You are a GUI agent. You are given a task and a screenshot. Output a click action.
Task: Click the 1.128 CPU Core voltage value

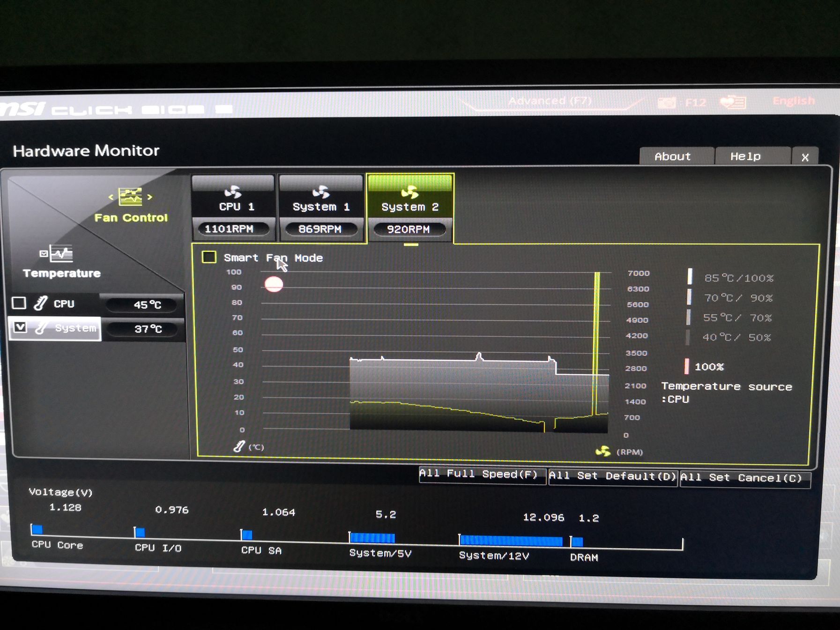pos(65,507)
